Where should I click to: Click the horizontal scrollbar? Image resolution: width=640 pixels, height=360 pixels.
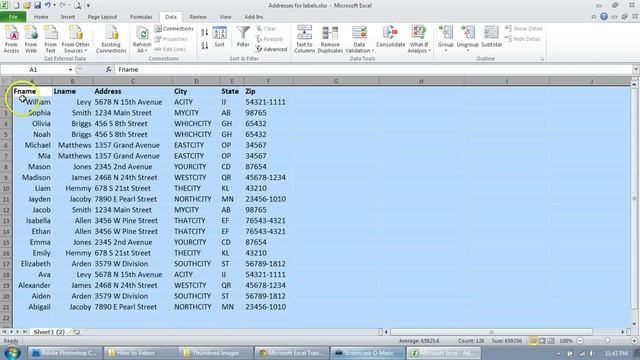[x=491, y=332]
